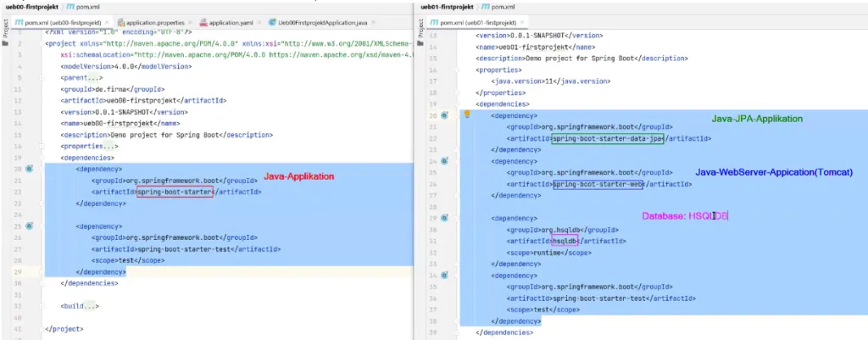Viewport: 868px width, 340px height.
Task: Switch to the application.properties tab
Action: coord(154,23)
